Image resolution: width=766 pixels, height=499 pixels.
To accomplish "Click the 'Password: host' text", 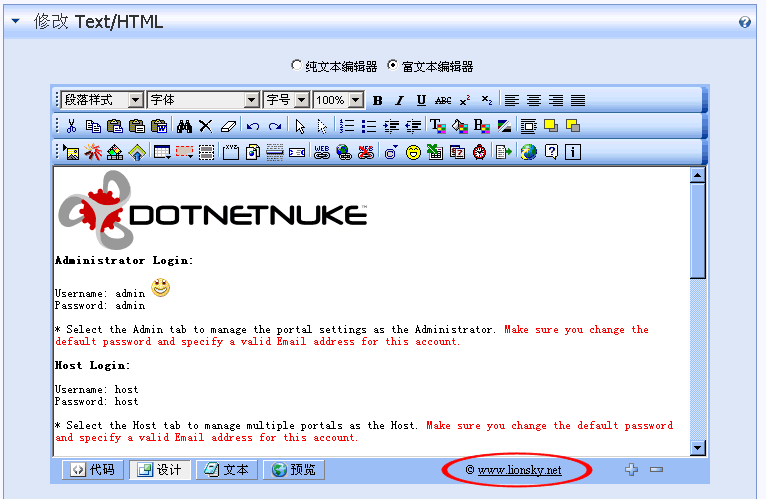I will coord(96,402).
